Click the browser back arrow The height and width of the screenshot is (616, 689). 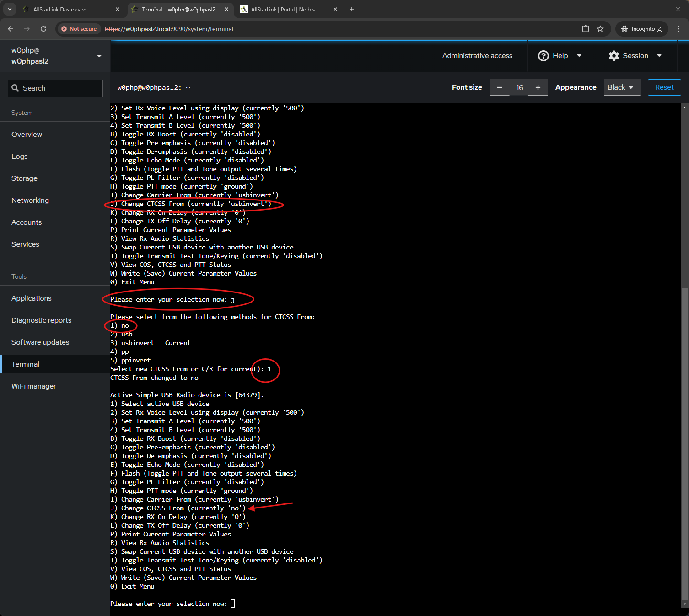(x=11, y=29)
